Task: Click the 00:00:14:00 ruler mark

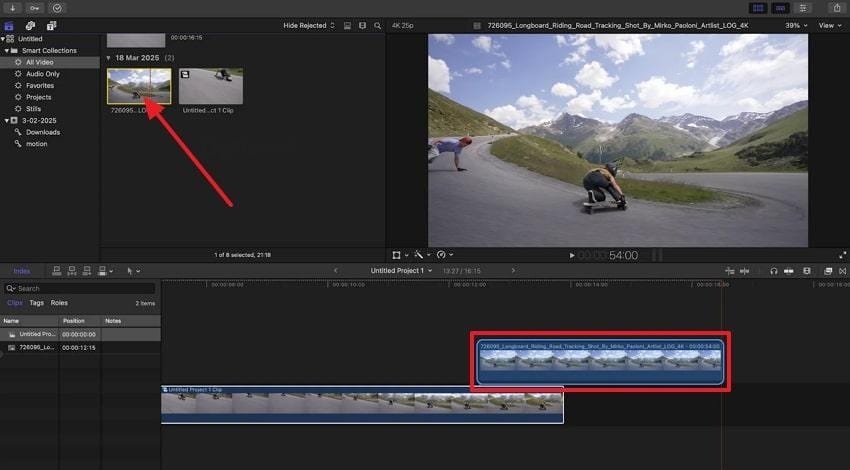Action: (x=590, y=284)
